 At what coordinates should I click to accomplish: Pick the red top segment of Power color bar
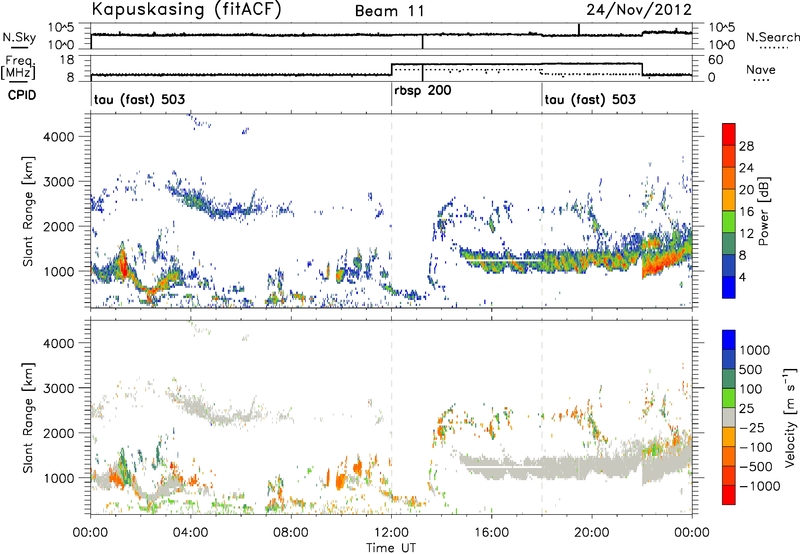point(729,134)
